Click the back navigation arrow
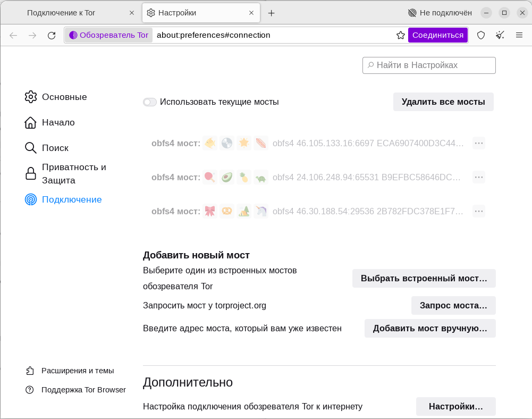The width and height of the screenshot is (532, 419). click(13, 35)
